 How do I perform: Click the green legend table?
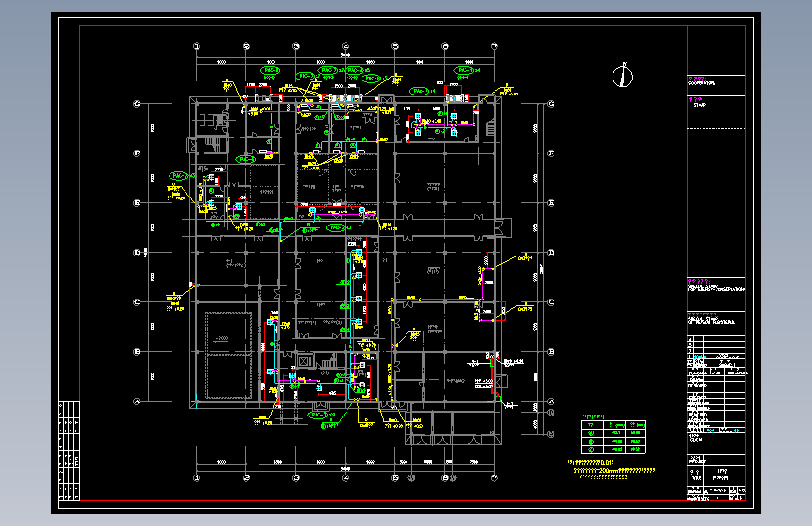point(613,437)
